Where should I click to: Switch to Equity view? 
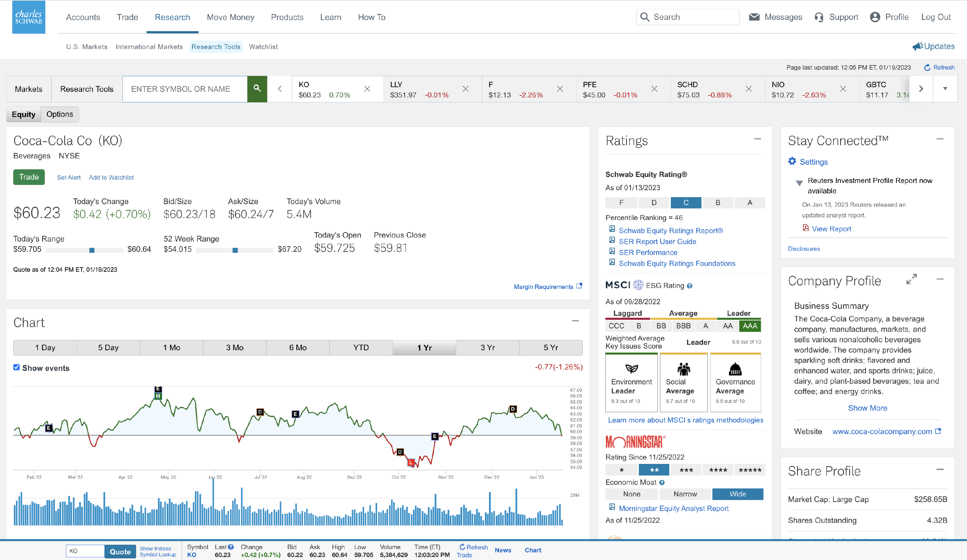pos(24,114)
